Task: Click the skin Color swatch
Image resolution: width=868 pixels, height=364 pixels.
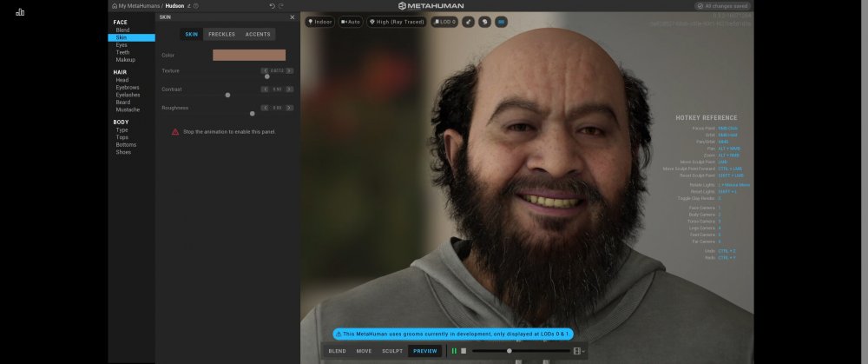Action: pyautogui.click(x=249, y=55)
